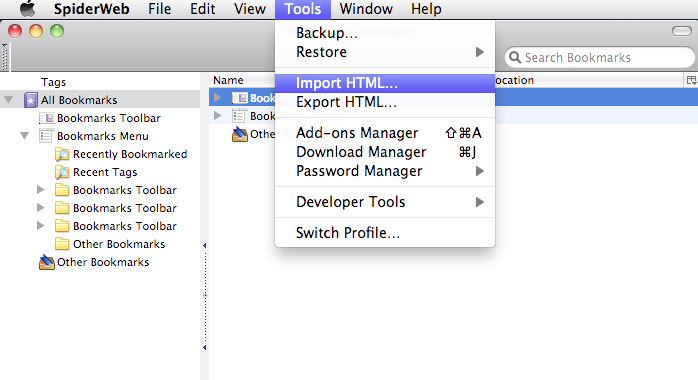Click the Bookmarks Toolbar icon under All Bookmarks
The width and height of the screenshot is (698, 380).
(x=46, y=118)
